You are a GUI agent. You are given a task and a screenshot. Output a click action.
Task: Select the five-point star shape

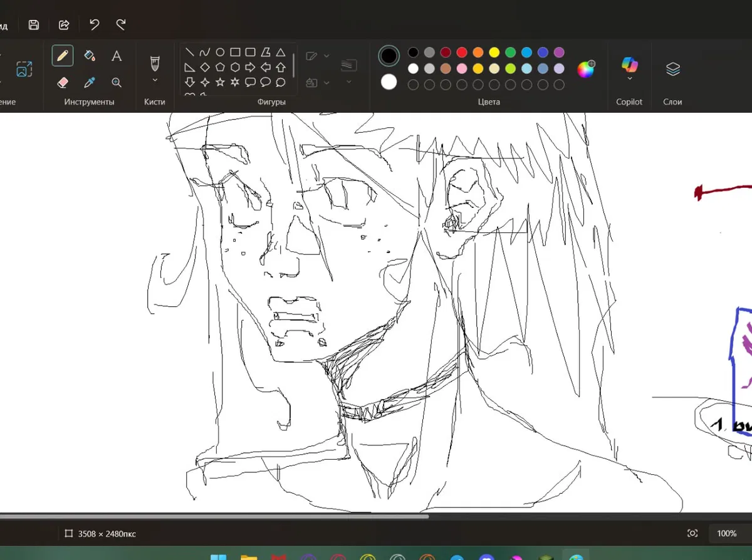(220, 82)
